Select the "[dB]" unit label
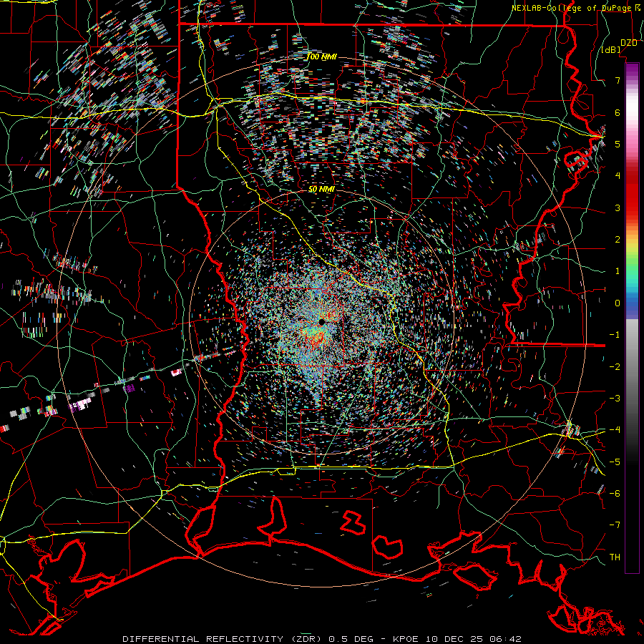Image resolution: width=644 pixels, height=644 pixels. click(611, 50)
